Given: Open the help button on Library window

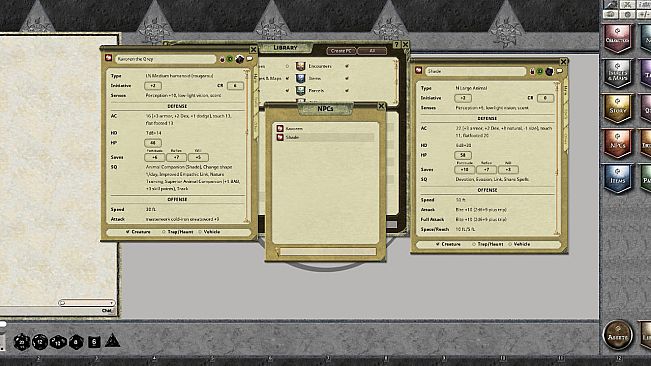Looking at the screenshot, I should pyautogui.click(x=396, y=44).
